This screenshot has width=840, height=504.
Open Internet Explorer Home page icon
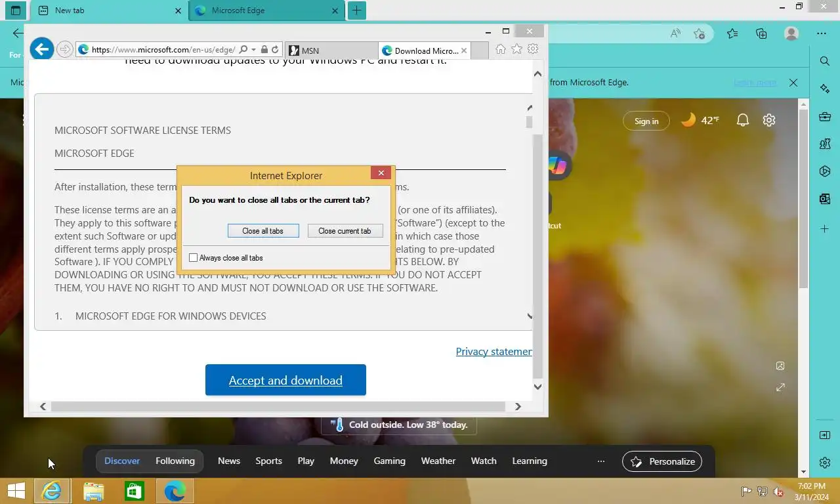(x=501, y=49)
